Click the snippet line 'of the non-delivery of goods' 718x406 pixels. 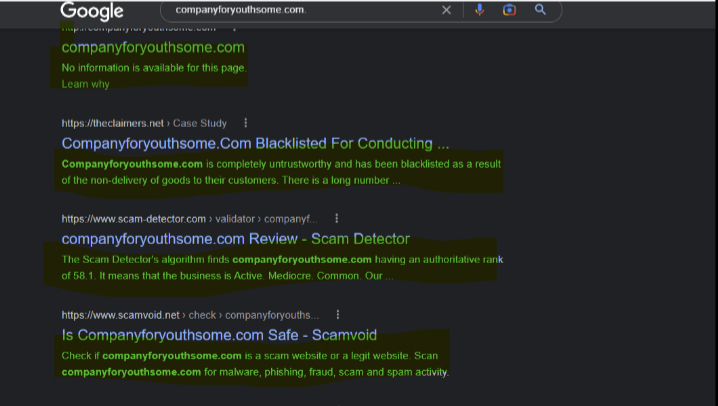pyautogui.click(x=231, y=180)
